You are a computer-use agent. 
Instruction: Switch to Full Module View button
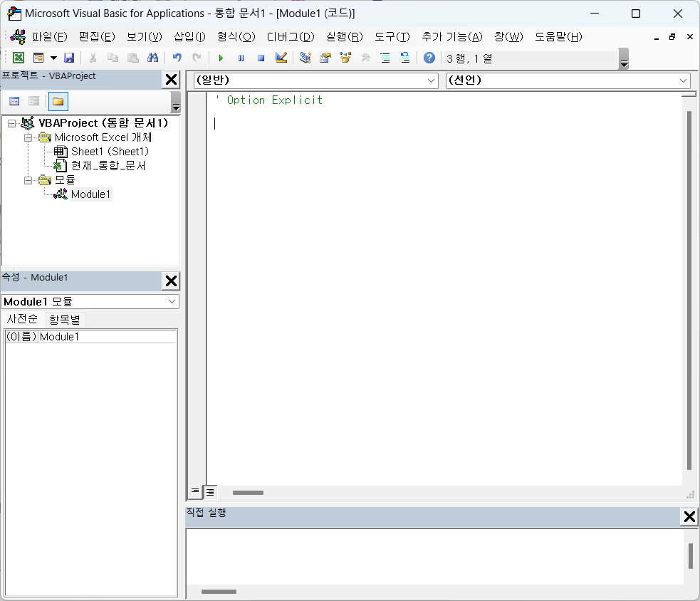pyautogui.click(x=210, y=492)
